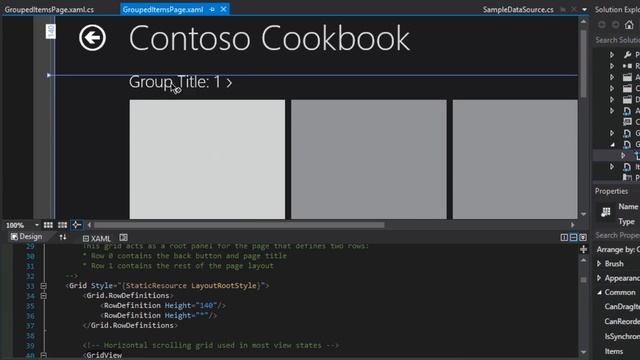
Task: Select the second gray item tile
Action: pyautogui.click(x=369, y=159)
